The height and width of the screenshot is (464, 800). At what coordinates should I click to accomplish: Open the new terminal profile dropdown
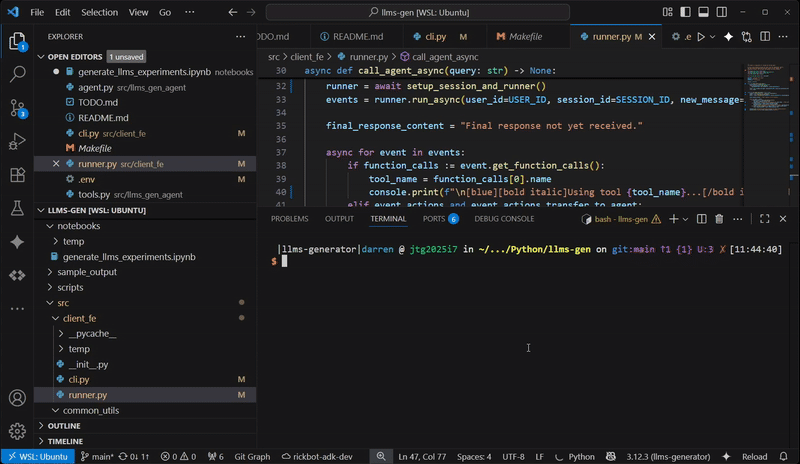point(687,218)
